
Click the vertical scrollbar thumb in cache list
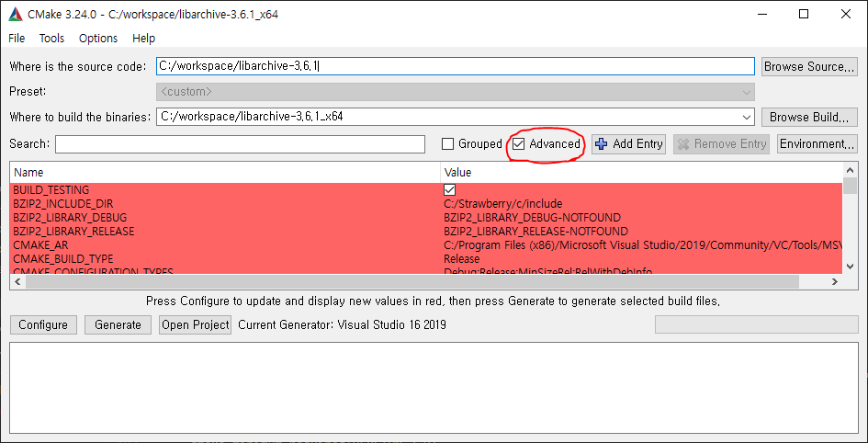(x=850, y=186)
